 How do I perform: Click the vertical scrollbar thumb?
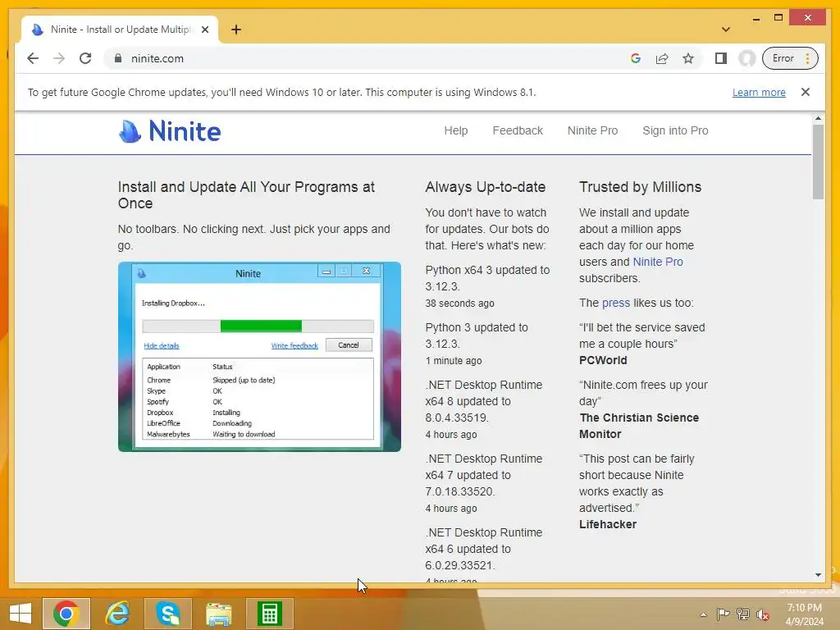(x=818, y=162)
